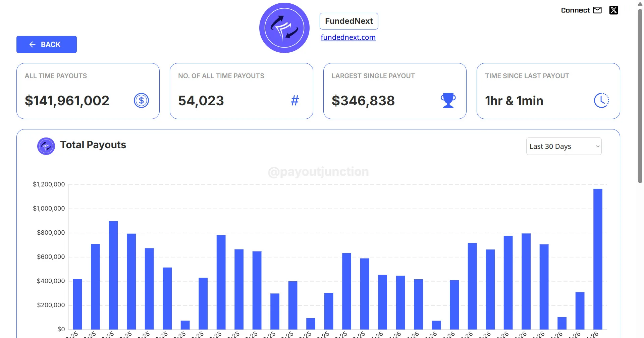Open the fundednext.com link

click(x=348, y=38)
